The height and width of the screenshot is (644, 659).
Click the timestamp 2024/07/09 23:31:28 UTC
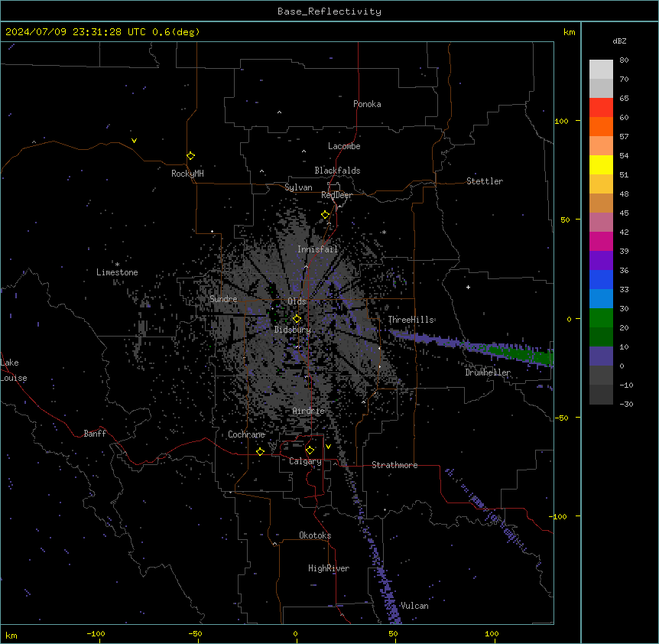coord(76,32)
